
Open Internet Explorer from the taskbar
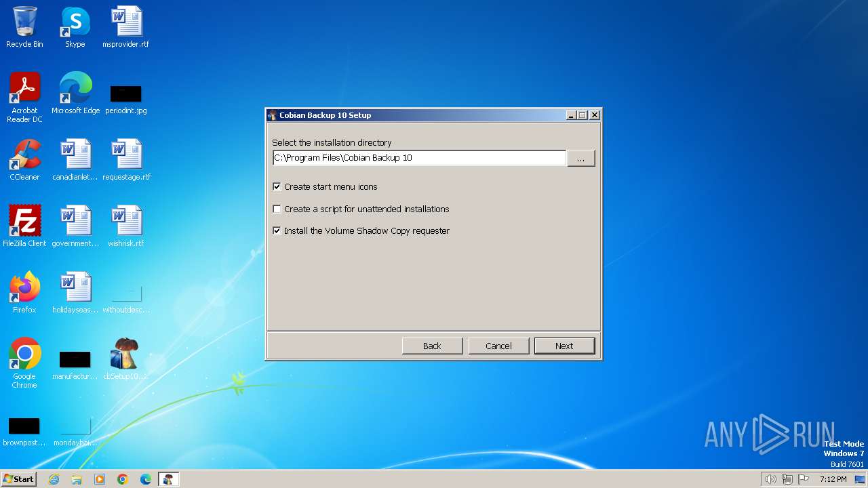54,479
